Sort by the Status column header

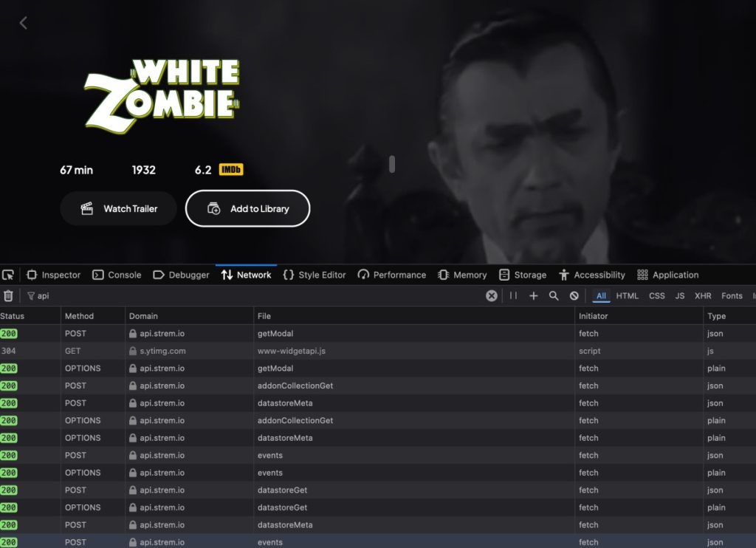tap(30, 316)
